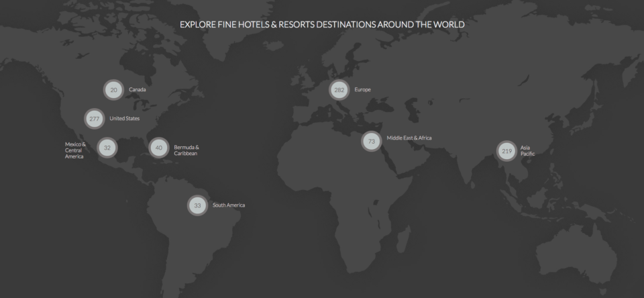Click the "Explore Fine Hotels & Resorts" heading
644x298 pixels.
322,25
